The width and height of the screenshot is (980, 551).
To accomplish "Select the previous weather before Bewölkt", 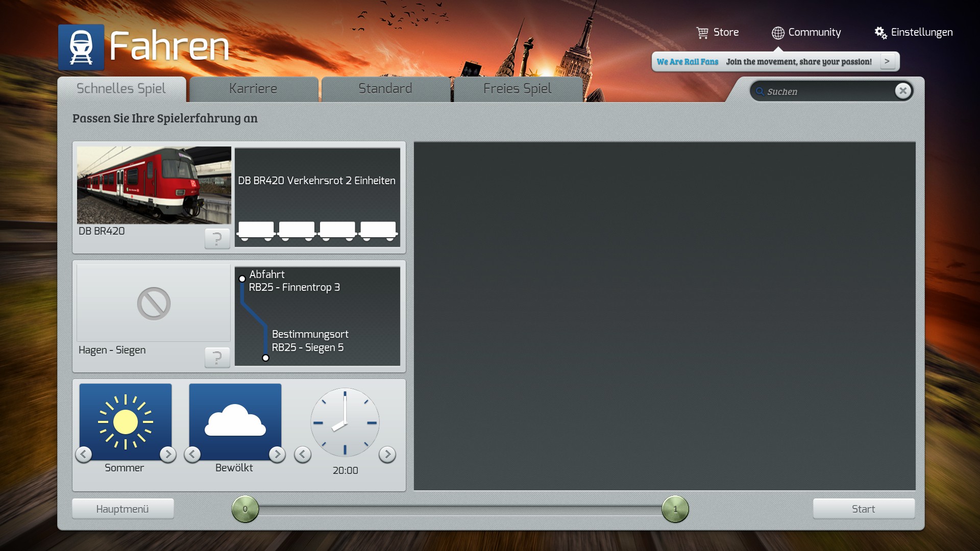I will [192, 454].
